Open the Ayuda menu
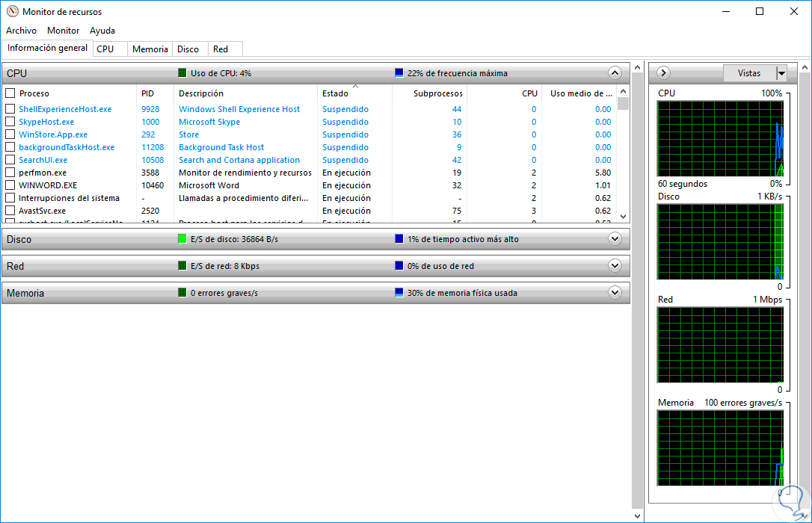 point(102,31)
